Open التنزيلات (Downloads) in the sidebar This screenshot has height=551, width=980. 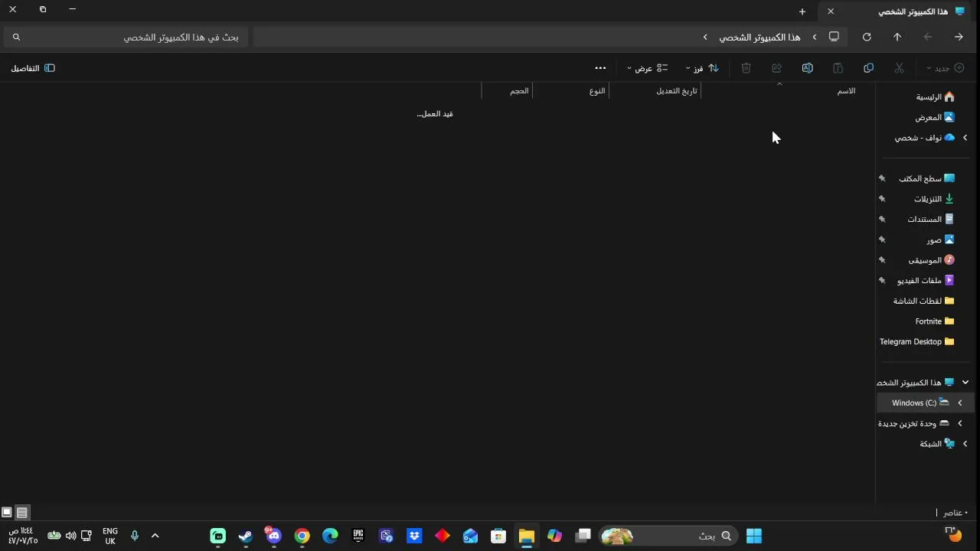click(x=934, y=199)
